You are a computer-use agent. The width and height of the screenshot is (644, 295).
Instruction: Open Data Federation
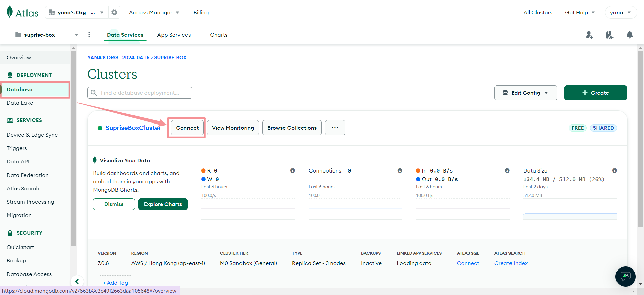point(28,175)
